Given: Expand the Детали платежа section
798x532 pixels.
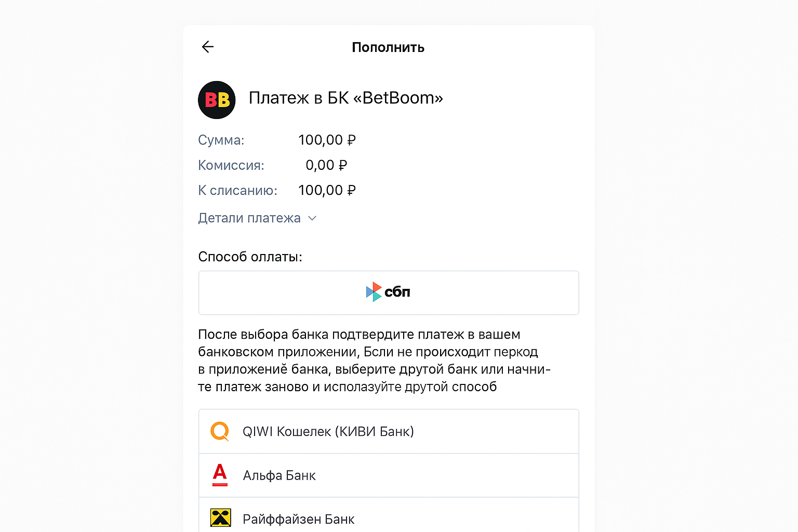Looking at the screenshot, I should 249,218.
